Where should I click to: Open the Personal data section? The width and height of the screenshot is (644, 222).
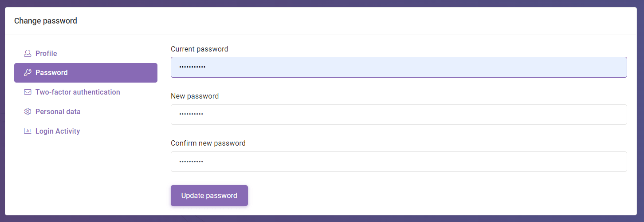58,112
